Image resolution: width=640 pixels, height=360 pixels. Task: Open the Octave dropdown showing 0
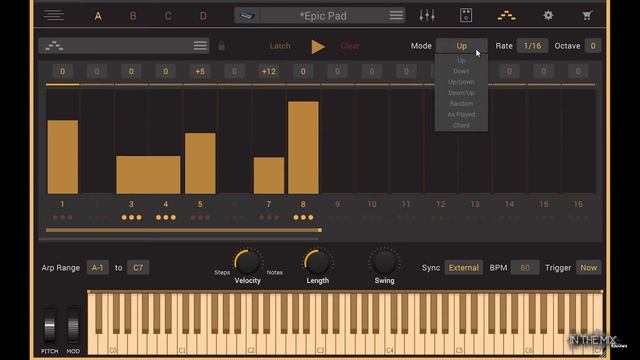(x=593, y=46)
